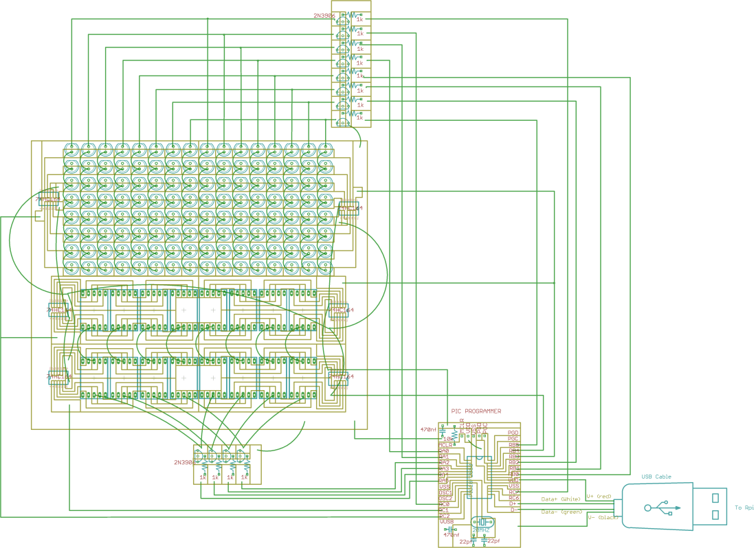Click the PGD pin terminal
The width and height of the screenshot is (756, 548).
pyautogui.click(x=513, y=433)
